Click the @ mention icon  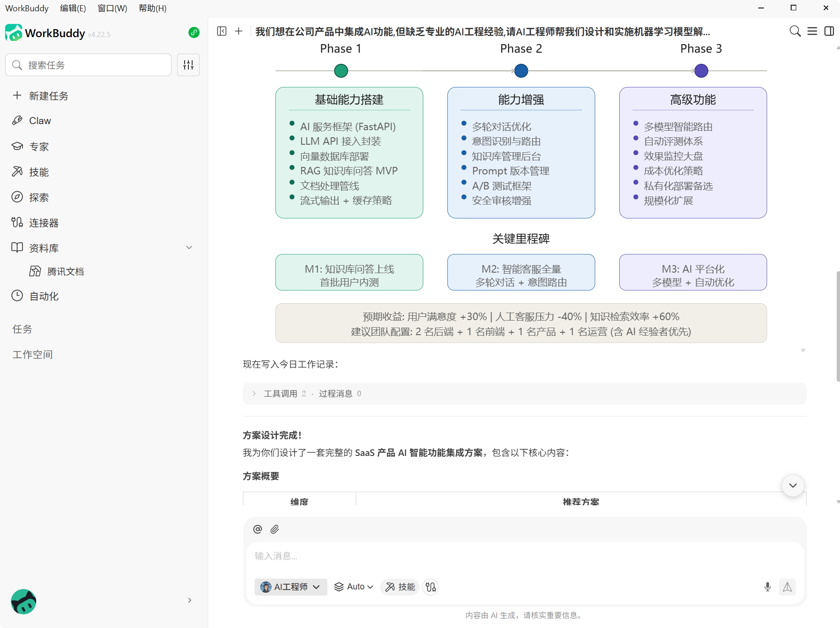(x=257, y=529)
